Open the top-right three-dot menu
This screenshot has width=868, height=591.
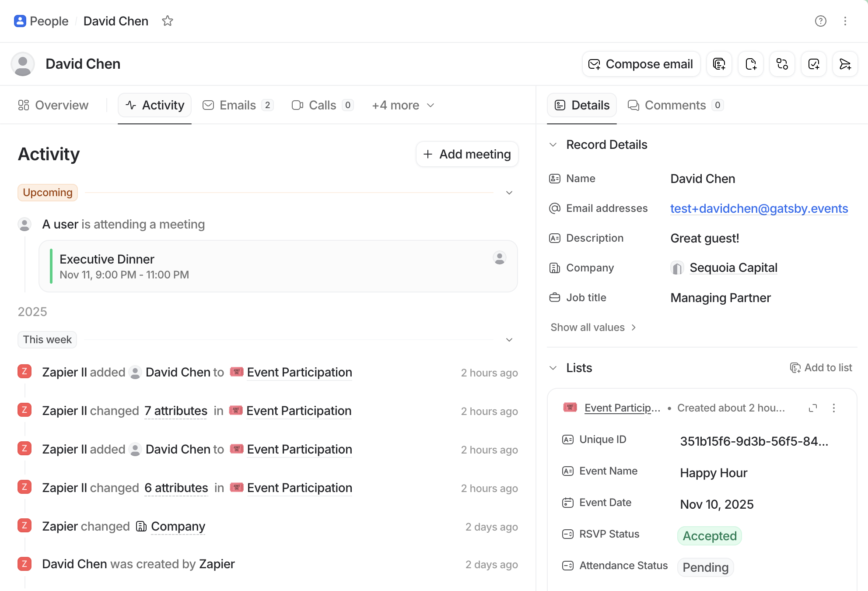pyautogui.click(x=845, y=21)
